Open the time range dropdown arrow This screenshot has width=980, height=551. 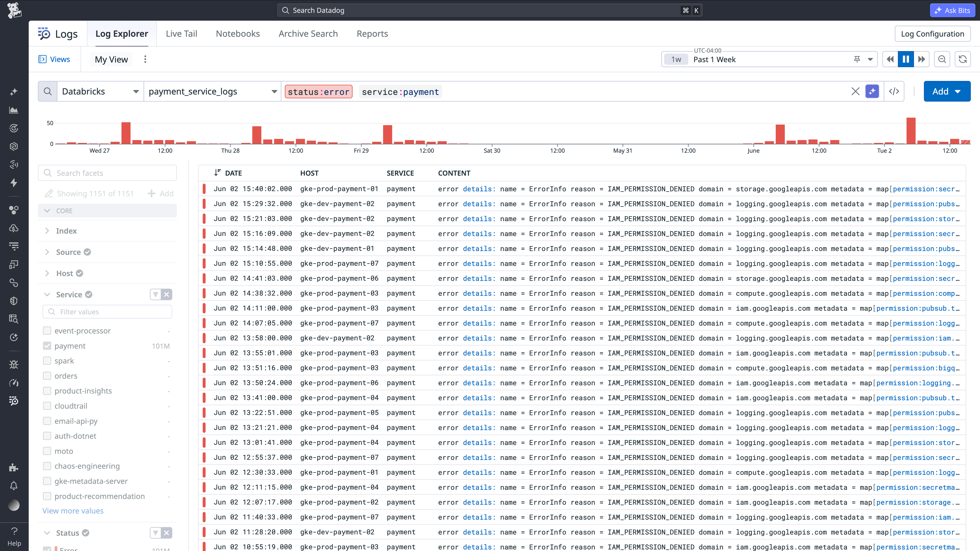[x=870, y=59]
